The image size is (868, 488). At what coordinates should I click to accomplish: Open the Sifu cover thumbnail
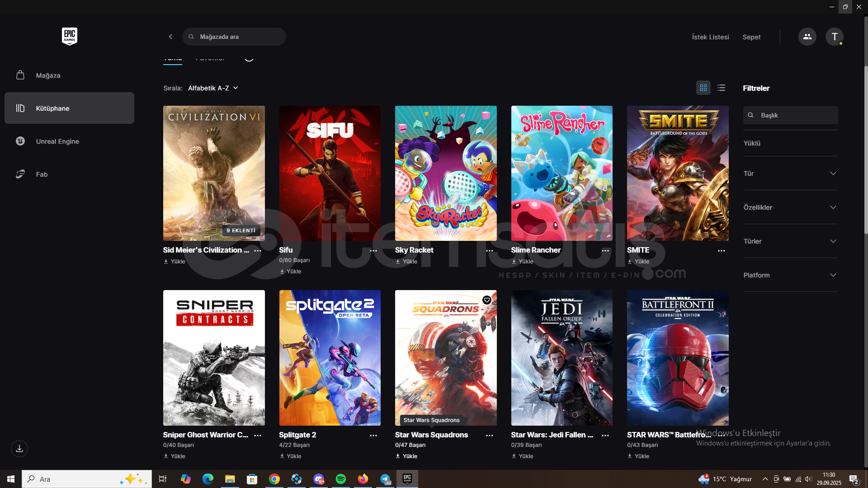click(330, 173)
